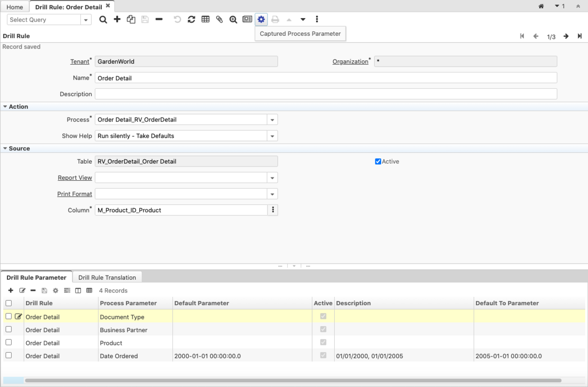The height and width of the screenshot is (387, 588).
Task: Click the Print Format label link
Action: pyautogui.click(x=74, y=194)
